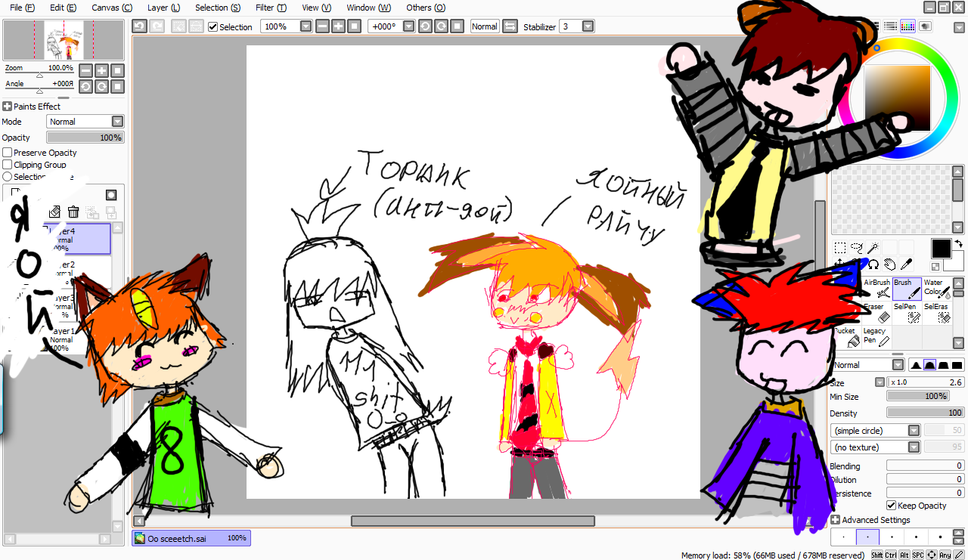This screenshot has height=560, width=968.
Task: Click the Redo button in the toolbar
Action: click(x=157, y=26)
